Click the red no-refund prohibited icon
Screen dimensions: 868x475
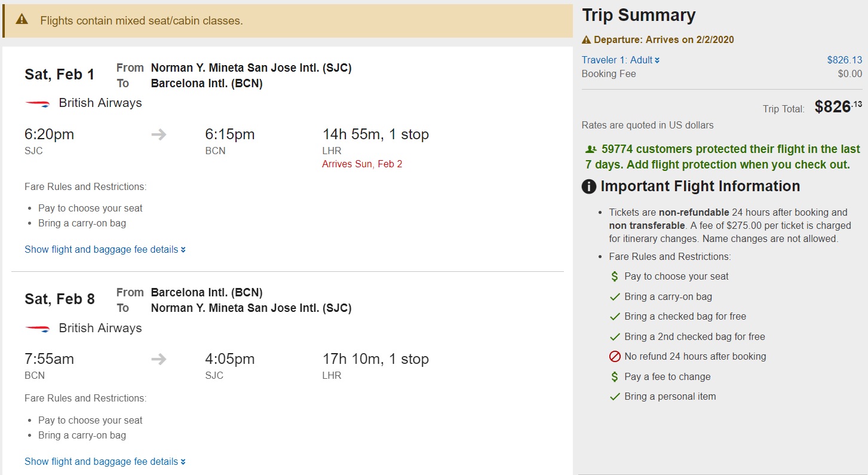coord(615,357)
